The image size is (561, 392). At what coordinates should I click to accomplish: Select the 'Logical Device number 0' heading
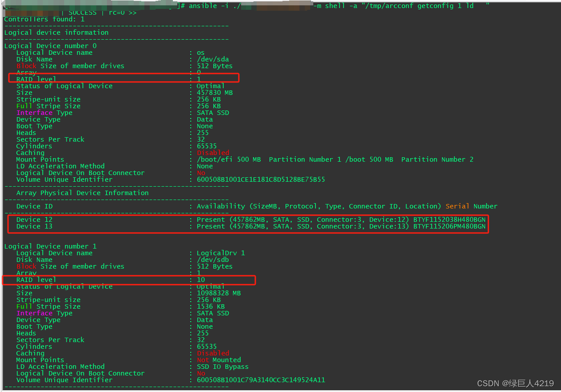(x=50, y=45)
